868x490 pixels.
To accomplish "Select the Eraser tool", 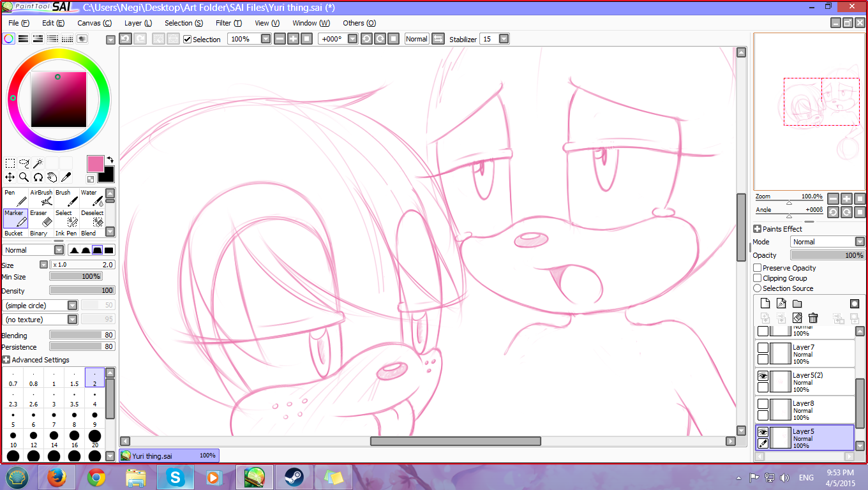I will tap(41, 218).
